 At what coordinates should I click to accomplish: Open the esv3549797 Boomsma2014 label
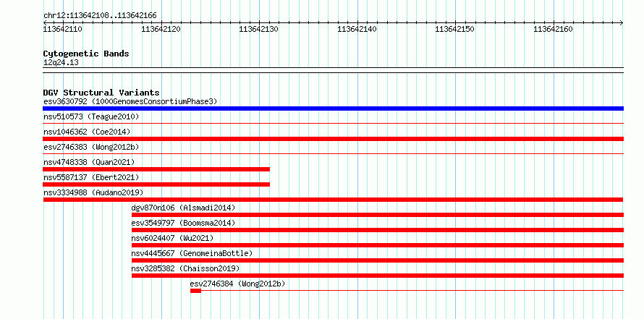pyautogui.click(x=183, y=223)
